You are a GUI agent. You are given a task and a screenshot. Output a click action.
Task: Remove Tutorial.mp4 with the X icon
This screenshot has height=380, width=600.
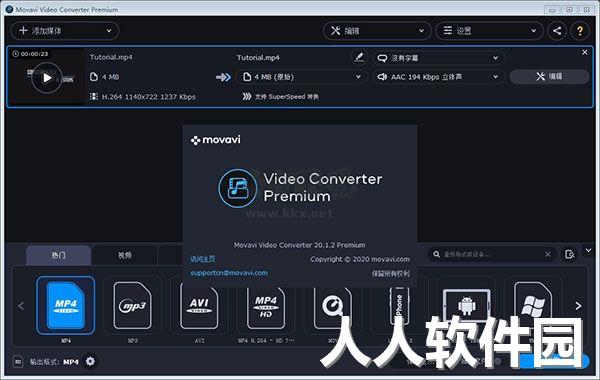pos(585,52)
